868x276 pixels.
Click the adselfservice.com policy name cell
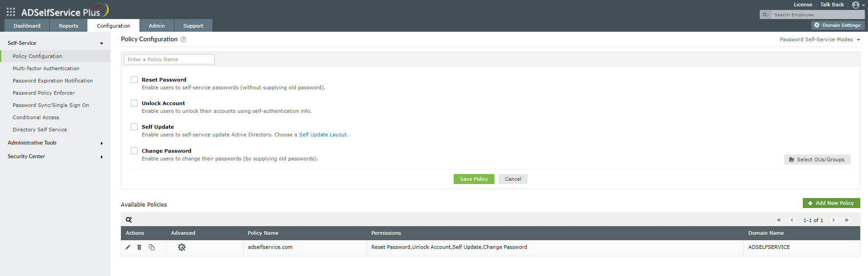pos(270,247)
